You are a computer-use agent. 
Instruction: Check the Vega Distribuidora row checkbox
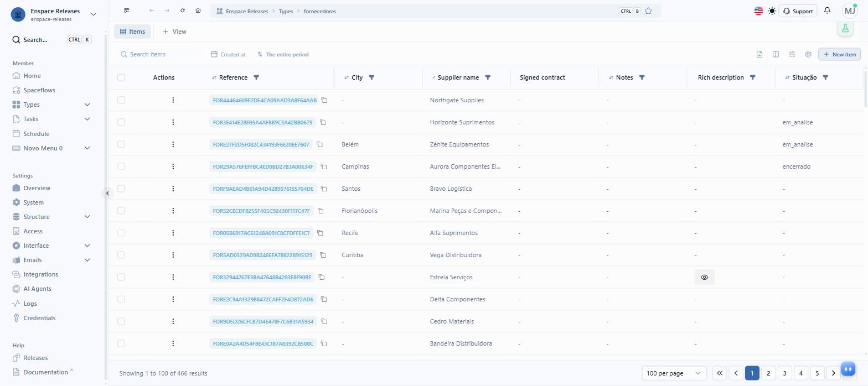pyautogui.click(x=121, y=255)
